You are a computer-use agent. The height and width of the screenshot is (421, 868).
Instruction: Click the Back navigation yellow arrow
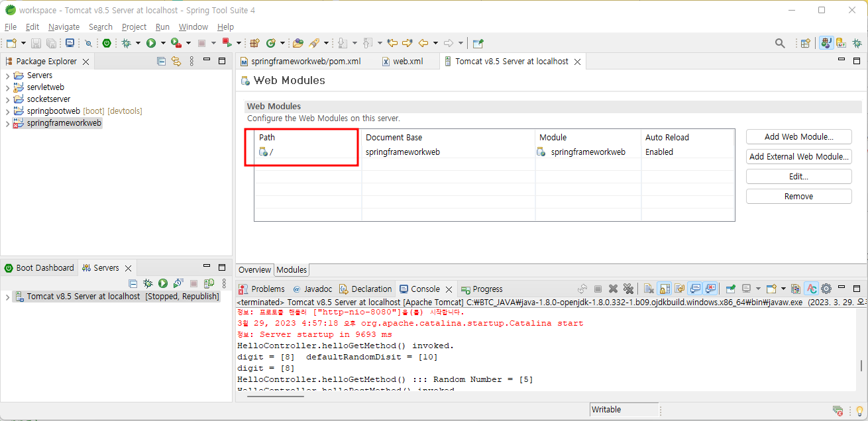[423, 43]
